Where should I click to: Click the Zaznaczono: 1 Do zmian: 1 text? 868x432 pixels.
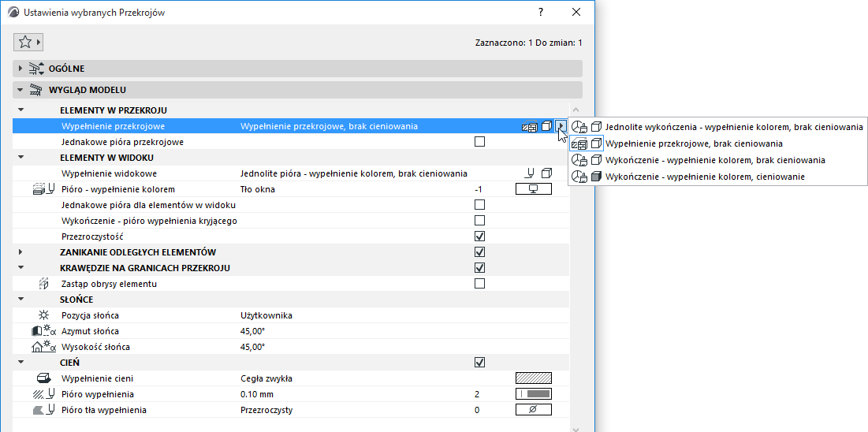click(x=529, y=43)
